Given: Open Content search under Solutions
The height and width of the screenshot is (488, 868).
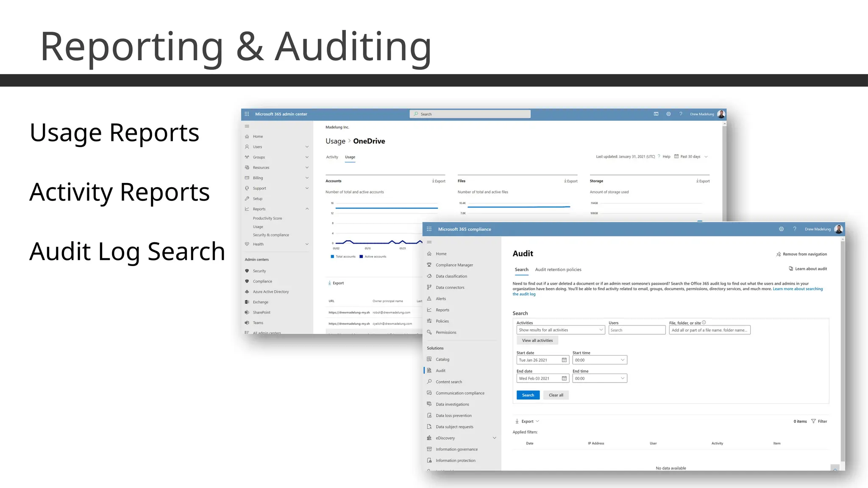Looking at the screenshot, I should (449, 382).
